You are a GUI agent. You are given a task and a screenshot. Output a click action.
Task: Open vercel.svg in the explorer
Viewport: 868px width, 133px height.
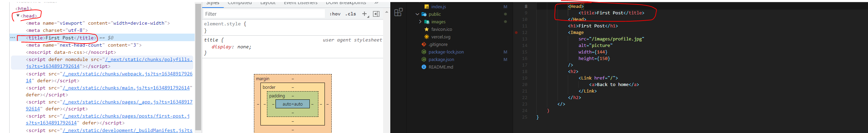click(x=441, y=37)
